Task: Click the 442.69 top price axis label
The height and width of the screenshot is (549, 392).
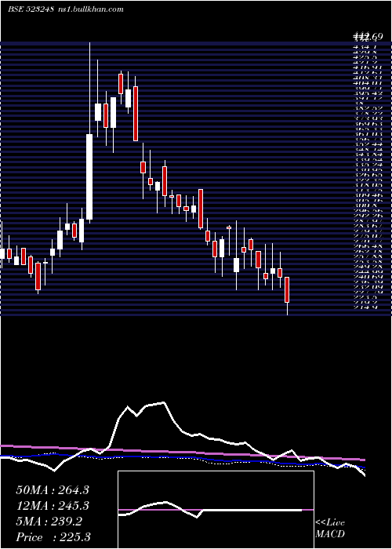Action: click(368, 36)
